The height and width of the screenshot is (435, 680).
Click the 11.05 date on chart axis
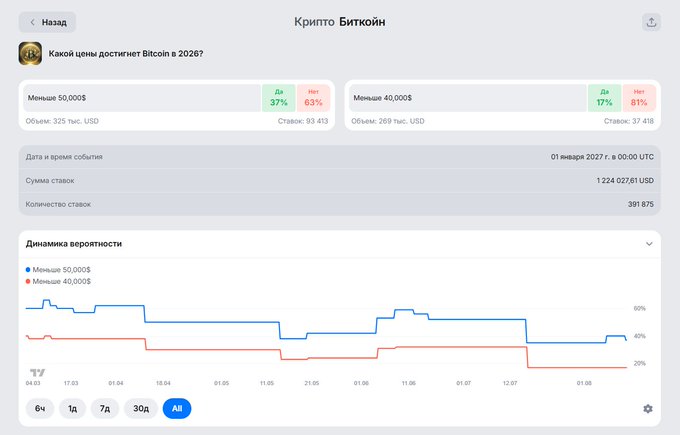click(x=267, y=383)
